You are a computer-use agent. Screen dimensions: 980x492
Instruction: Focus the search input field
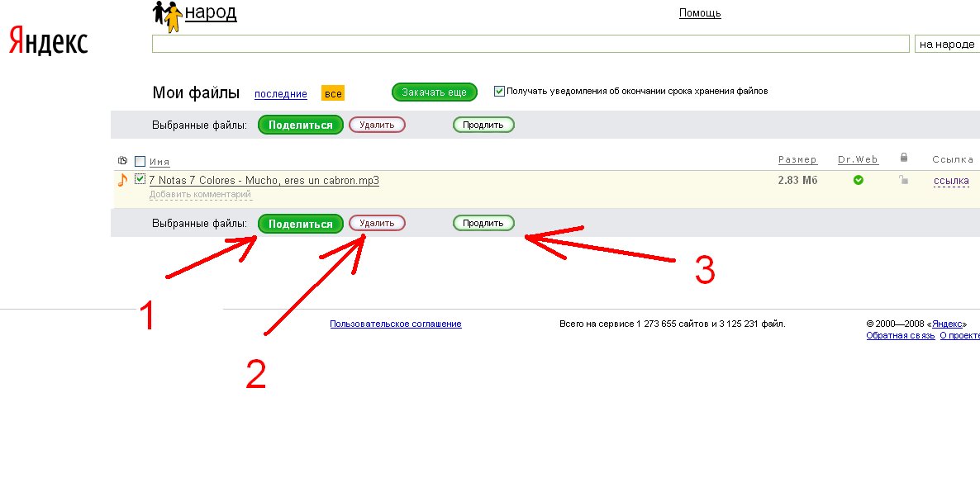[530, 44]
